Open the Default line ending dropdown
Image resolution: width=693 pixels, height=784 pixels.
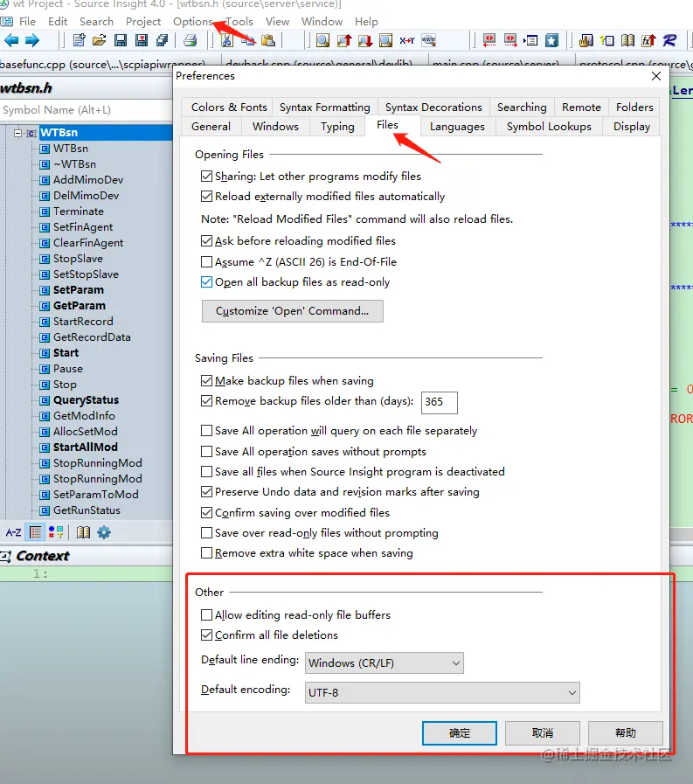(x=384, y=663)
